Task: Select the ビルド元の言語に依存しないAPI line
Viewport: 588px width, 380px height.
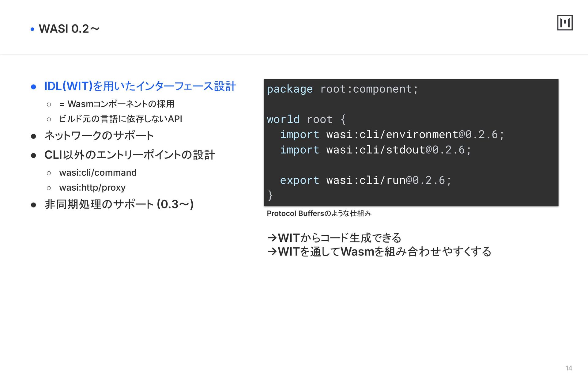Action: pyautogui.click(x=120, y=119)
